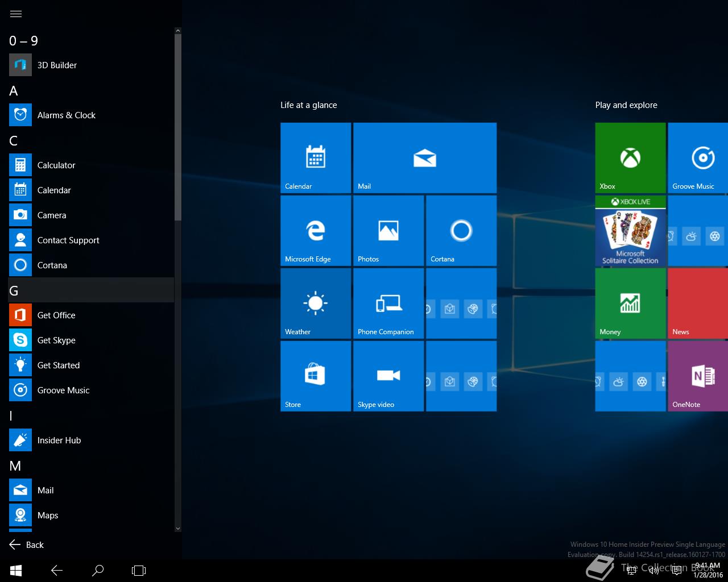
Task: Launch Groove Music from app list
Action: tap(91, 390)
